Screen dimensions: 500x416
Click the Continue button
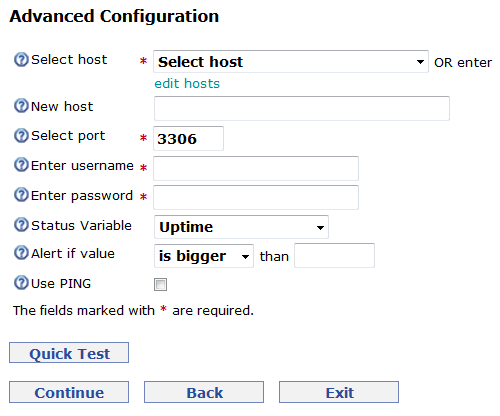tap(69, 392)
